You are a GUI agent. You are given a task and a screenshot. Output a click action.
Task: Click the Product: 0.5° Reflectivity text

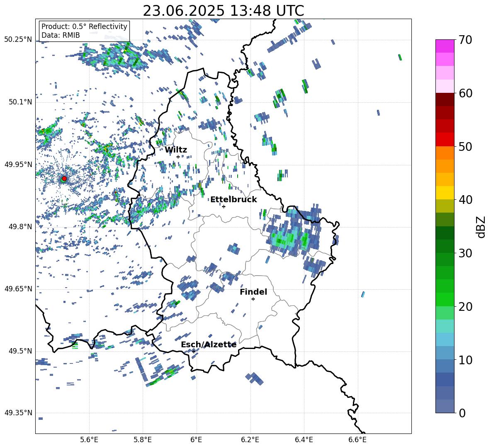84,26
